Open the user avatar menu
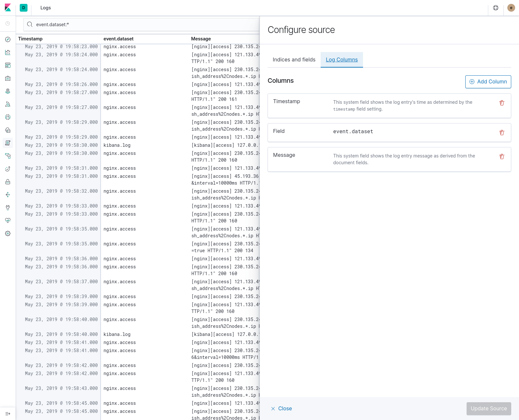519x420 pixels. (511, 8)
